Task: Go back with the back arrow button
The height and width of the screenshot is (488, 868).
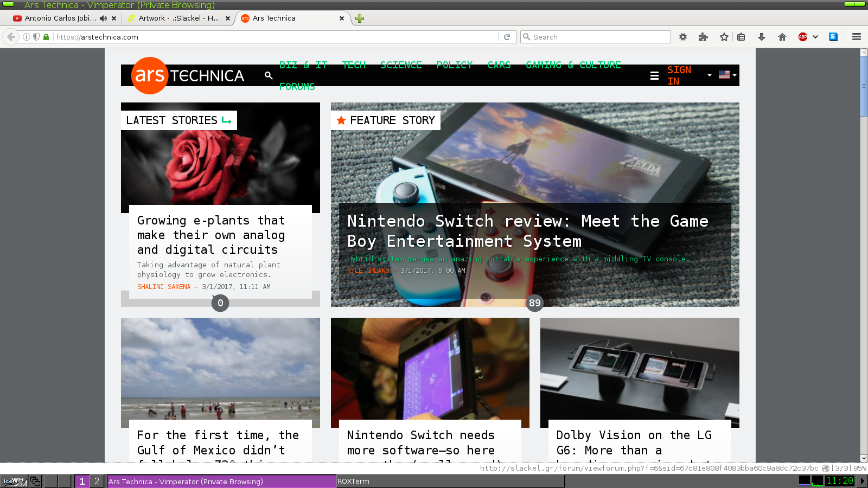Action: pos(11,37)
